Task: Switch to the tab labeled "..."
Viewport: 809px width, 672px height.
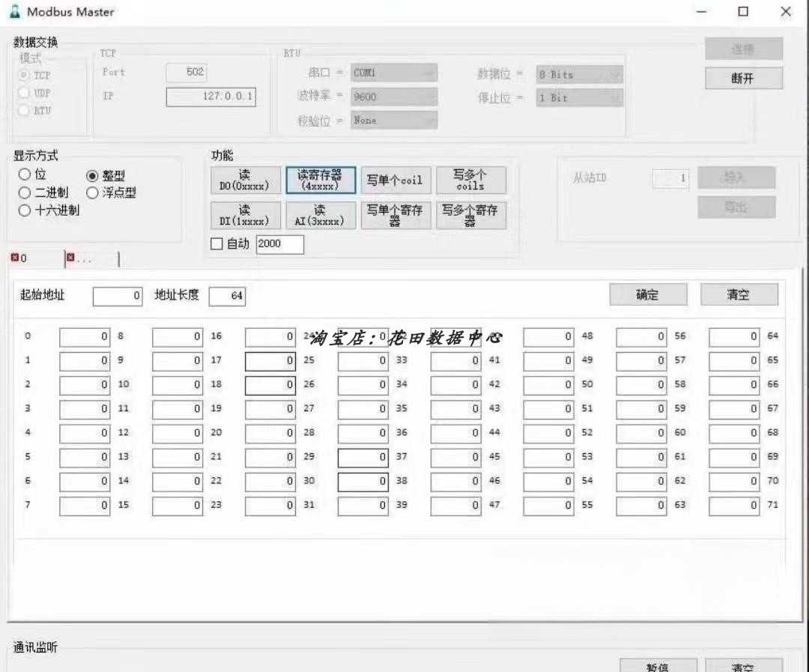Action: coord(92,259)
